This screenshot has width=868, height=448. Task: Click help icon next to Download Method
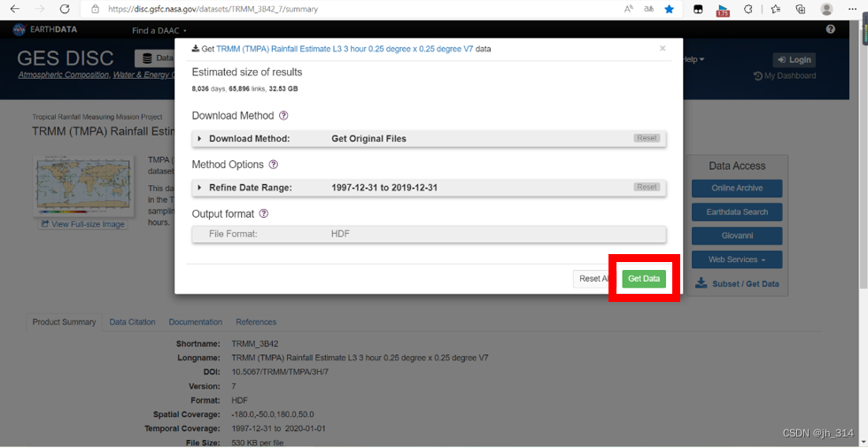(x=284, y=116)
